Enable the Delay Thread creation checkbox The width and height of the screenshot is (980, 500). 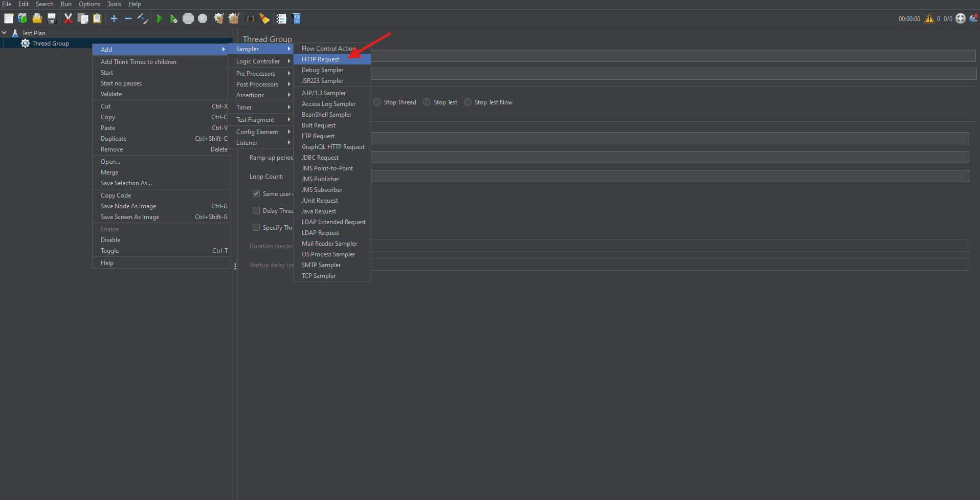[x=256, y=210]
